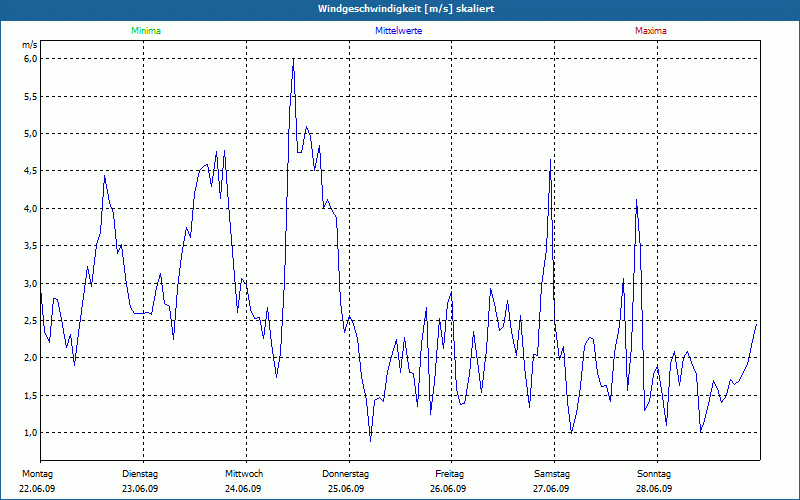The width and height of the screenshot is (800, 500).
Task: Click the date 26.06.09
Action: [448, 489]
